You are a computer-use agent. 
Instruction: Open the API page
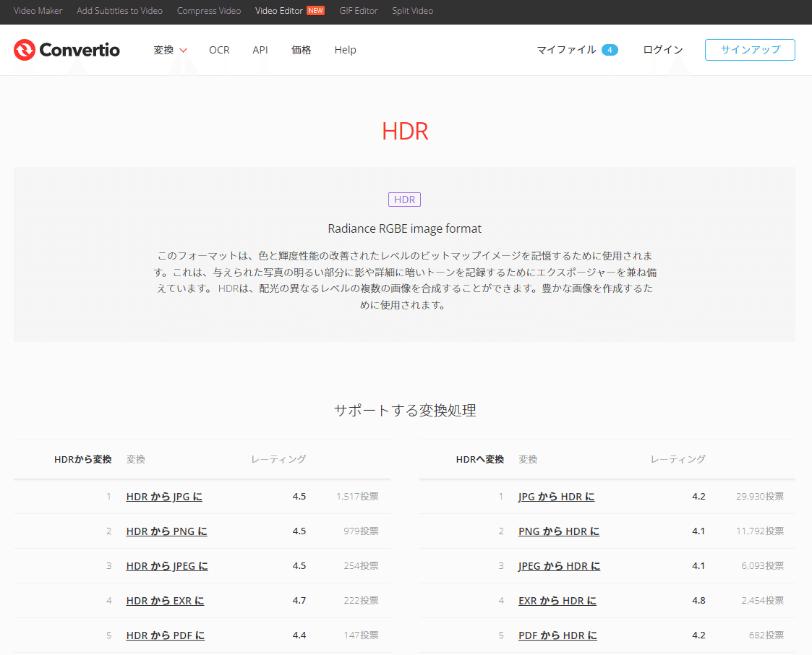coord(260,50)
